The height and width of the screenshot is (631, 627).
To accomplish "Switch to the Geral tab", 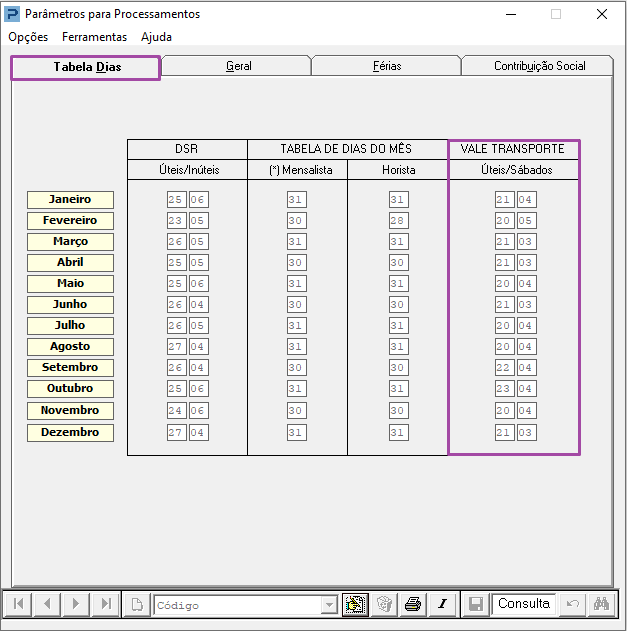I will (238, 66).
